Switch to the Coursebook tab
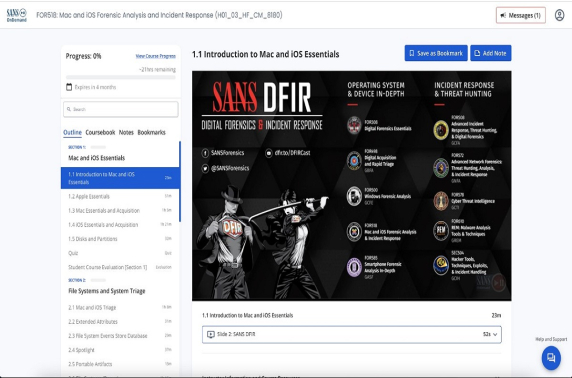Image resolution: width=572 pixels, height=378 pixels. 100,132
